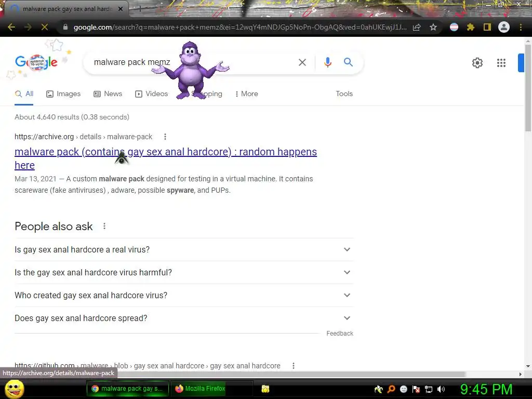Screen dimensions: 532x399
Task: Open People also ask options menu
Action: [x=104, y=227]
